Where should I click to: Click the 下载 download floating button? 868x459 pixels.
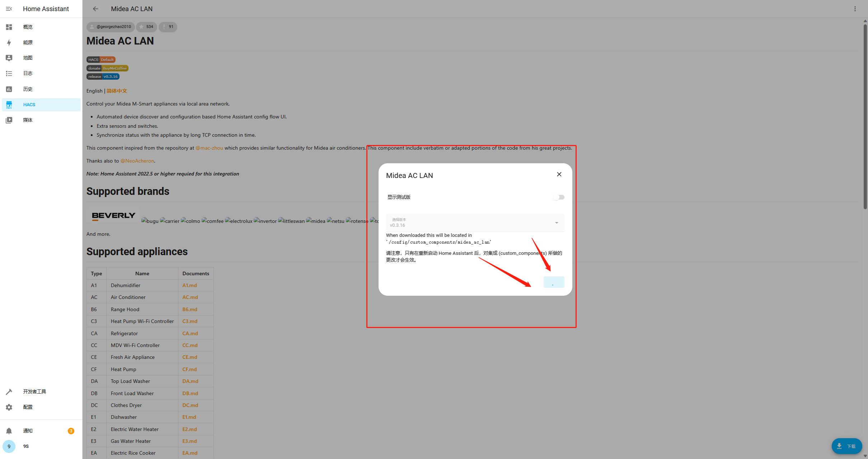(x=846, y=446)
